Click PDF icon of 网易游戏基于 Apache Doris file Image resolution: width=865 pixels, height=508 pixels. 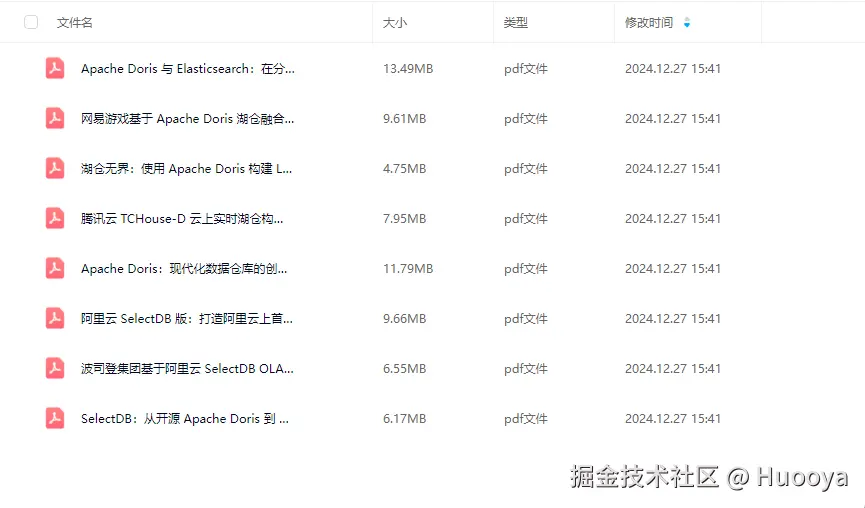tap(55, 119)
